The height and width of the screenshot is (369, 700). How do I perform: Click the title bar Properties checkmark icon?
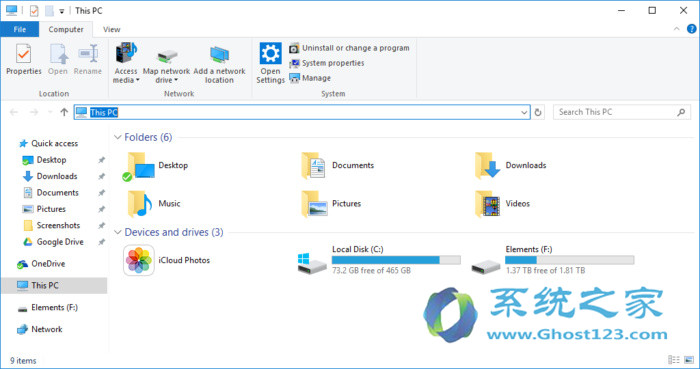pos(34,11)
